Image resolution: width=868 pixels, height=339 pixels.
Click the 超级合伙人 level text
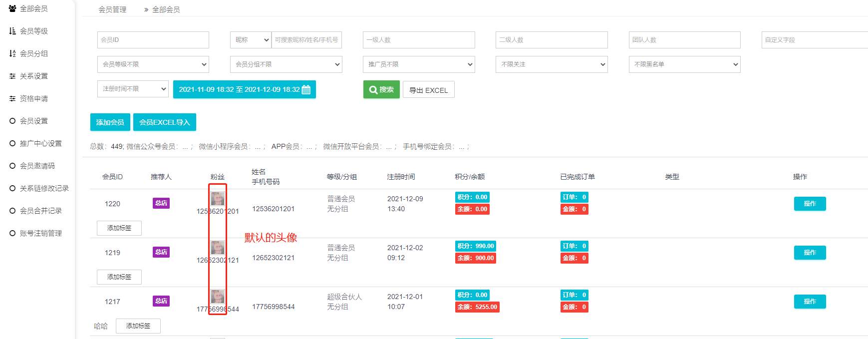tap(344, 297)
